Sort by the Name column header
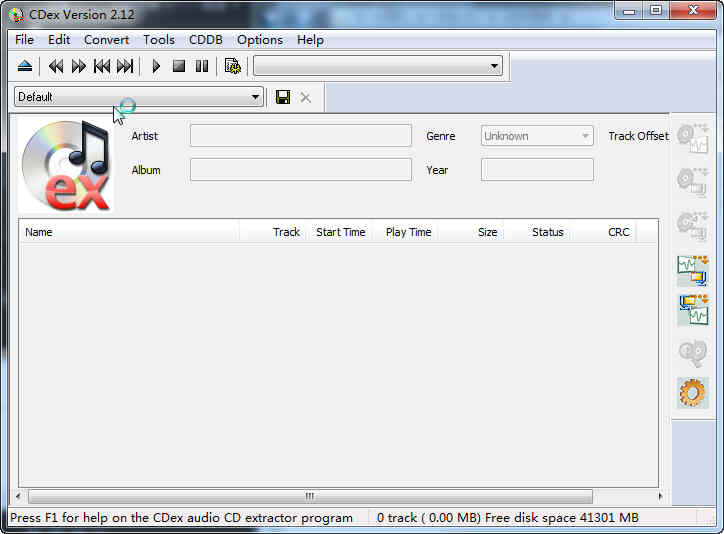This screenshot has width=724, height=534. [x=129, y=232]
